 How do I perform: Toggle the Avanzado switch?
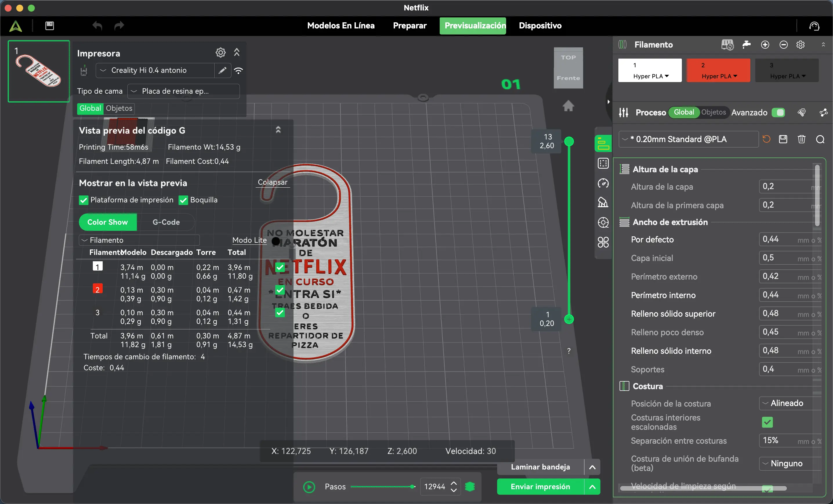coord(778,113)
